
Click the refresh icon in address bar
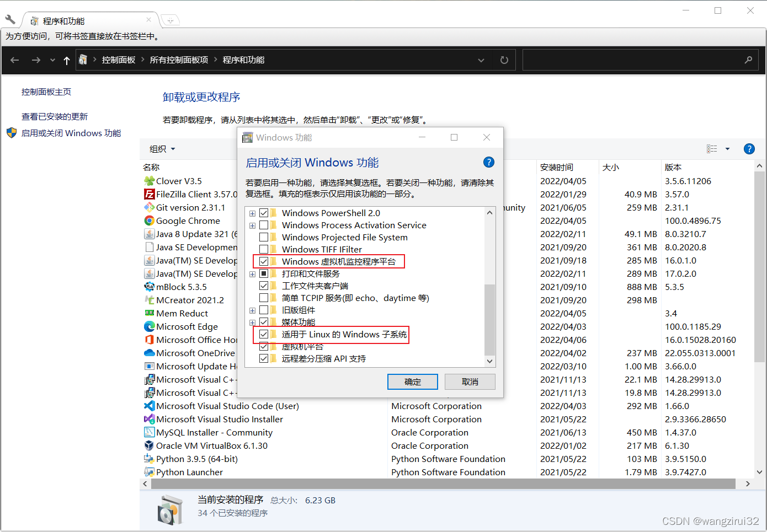click(x=503, y=60)
